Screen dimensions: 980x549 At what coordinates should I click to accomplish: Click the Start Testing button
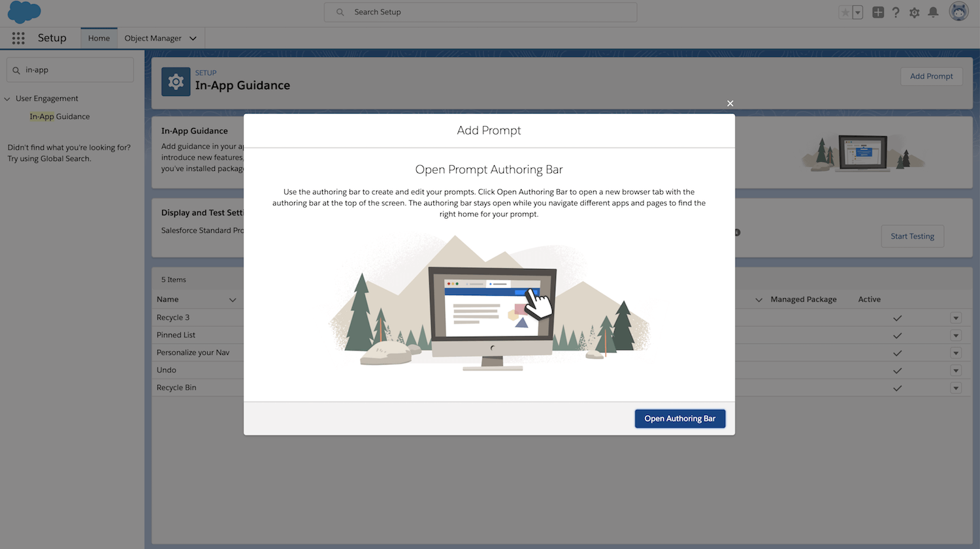(x=912, y=236)
